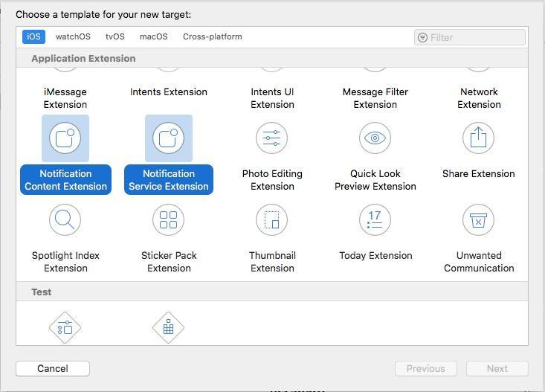Switch to the iOS platform tab
The image size is (545, 392).
click(x=33, y=36)
